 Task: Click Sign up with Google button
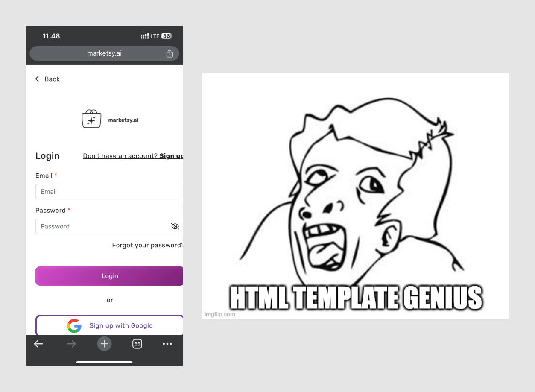tap(109, 325)
